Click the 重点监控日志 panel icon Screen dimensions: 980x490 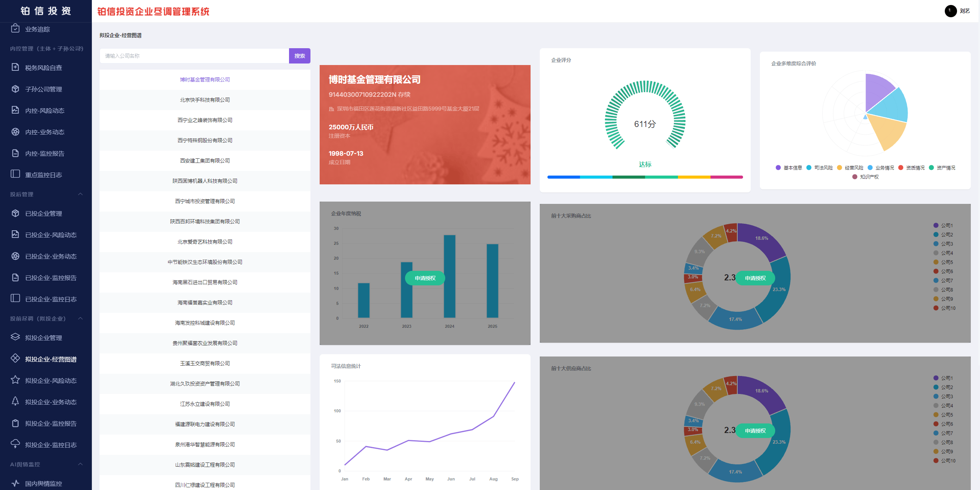pyautogui.click(x=15, y=174)
